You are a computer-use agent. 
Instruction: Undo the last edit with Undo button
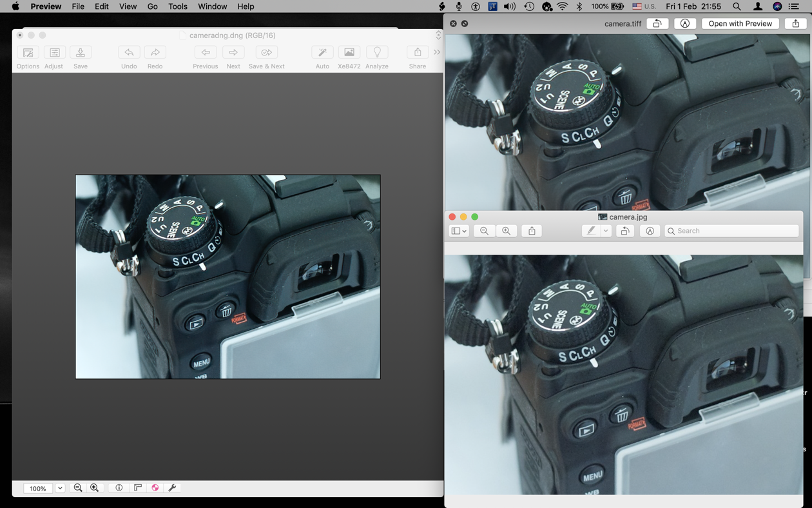(x=129, y=52)
